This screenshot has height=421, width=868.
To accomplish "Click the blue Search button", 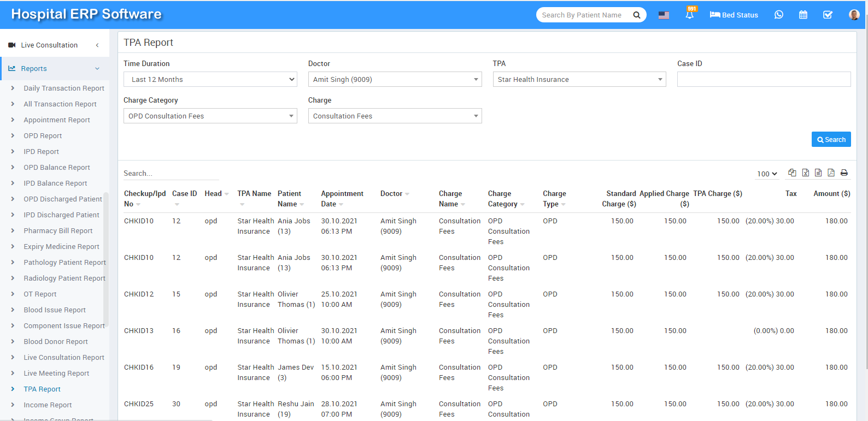I will tap(831, 139).
